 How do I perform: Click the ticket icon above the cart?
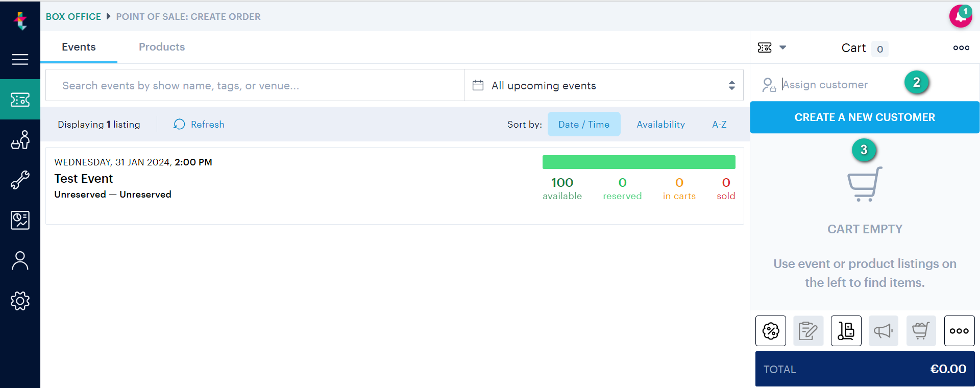tap(765, 47)
